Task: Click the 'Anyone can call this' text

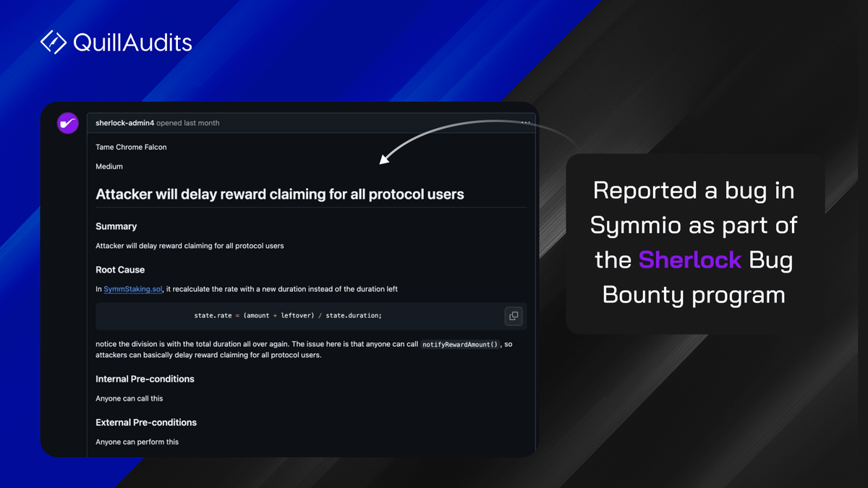Action: (129, 398)
